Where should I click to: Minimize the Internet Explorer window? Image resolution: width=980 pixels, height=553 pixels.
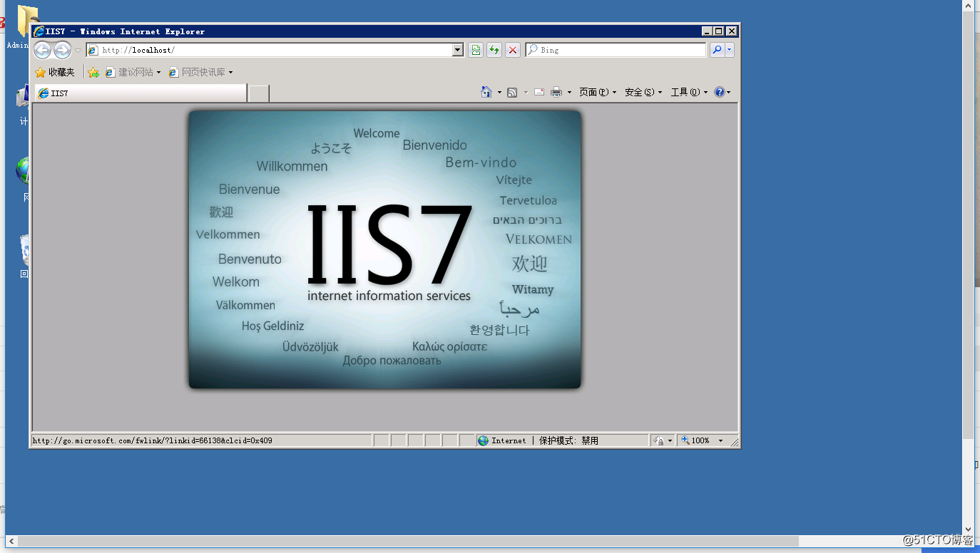click(707, 31)
